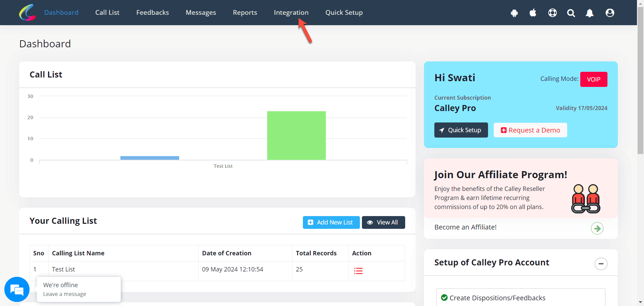Open the Integration menu item
Viewport: 644px width, 306px height.
[x=291, y=12]
